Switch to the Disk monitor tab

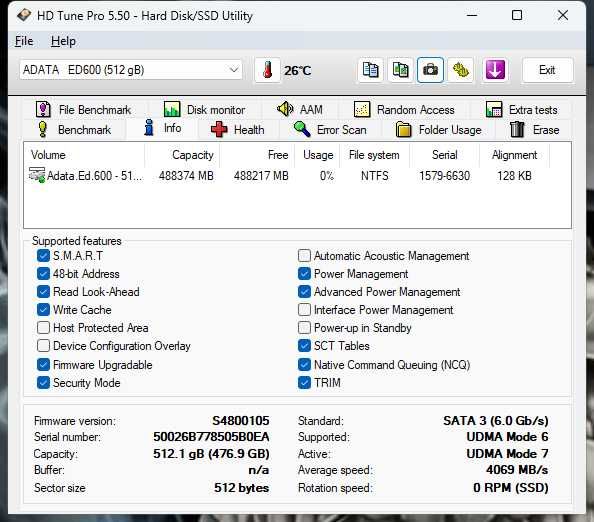point(205,109)
